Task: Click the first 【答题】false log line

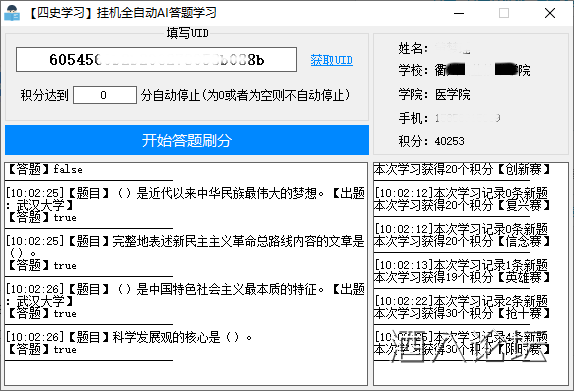Action: point(44,169)
